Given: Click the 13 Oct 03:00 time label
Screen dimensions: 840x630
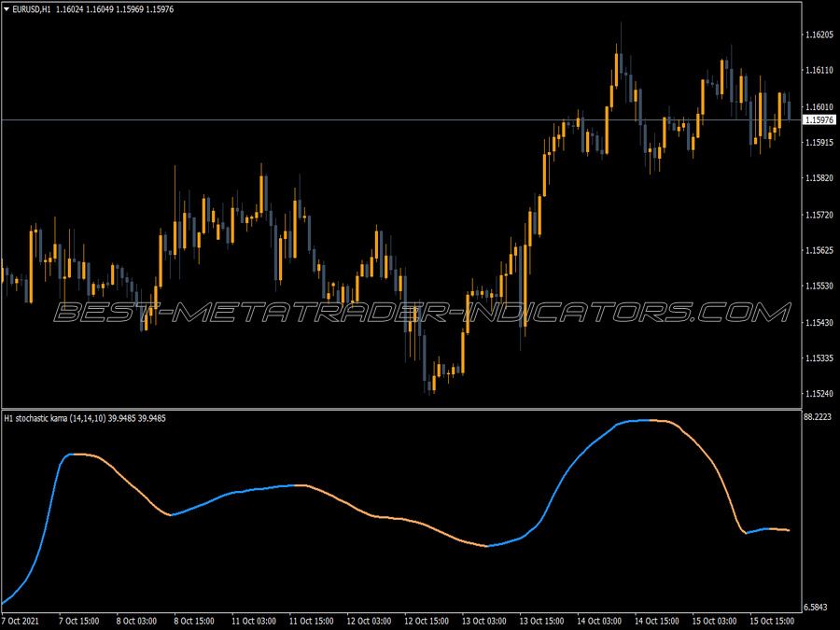Looking at the screenshot, I should pyautogui.click(x=484, y=621).
